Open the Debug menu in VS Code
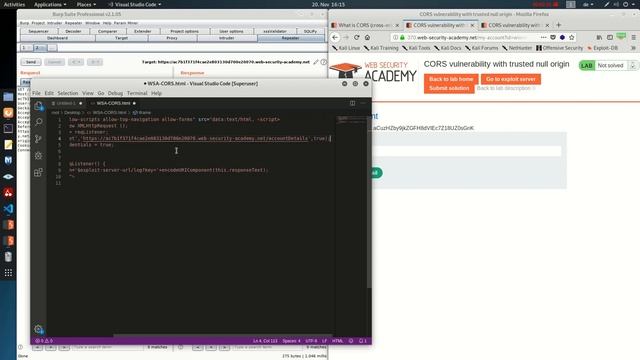This screenshot has height=360, width=640. 115,93
